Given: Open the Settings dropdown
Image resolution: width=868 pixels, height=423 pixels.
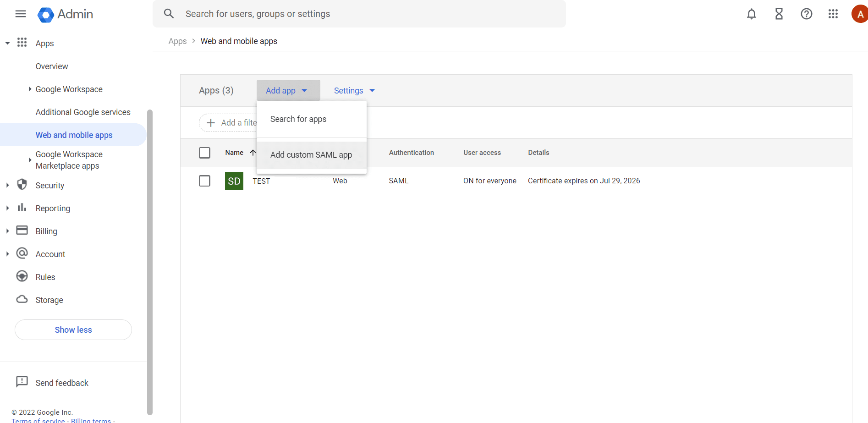Looking at the screenshot, I should [x=354, y=91].
